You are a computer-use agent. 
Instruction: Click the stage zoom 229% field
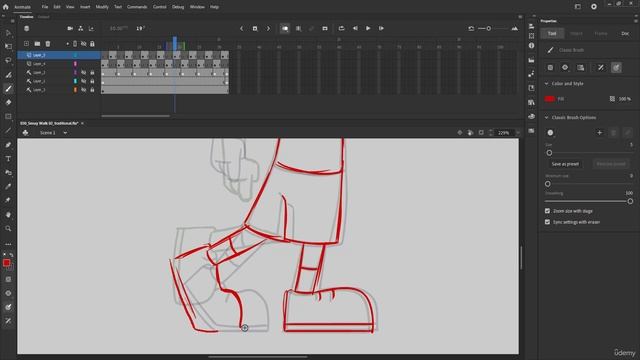(504, 133)
